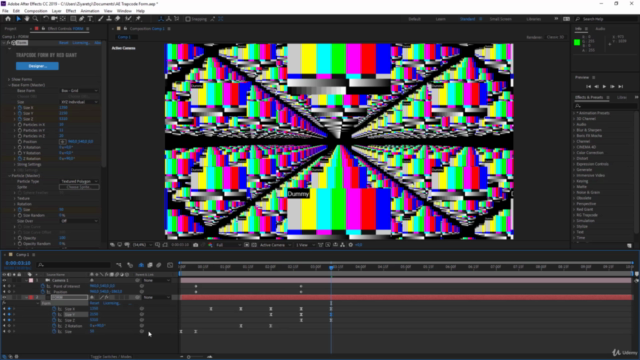Open the Animation menu
The image size is (640, 360).
tap(90, 11)
